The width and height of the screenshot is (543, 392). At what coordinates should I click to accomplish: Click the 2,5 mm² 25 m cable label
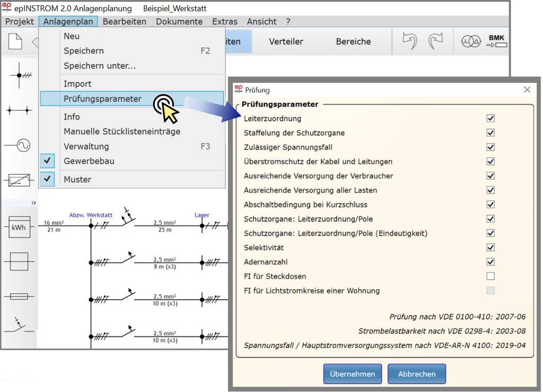165,226
